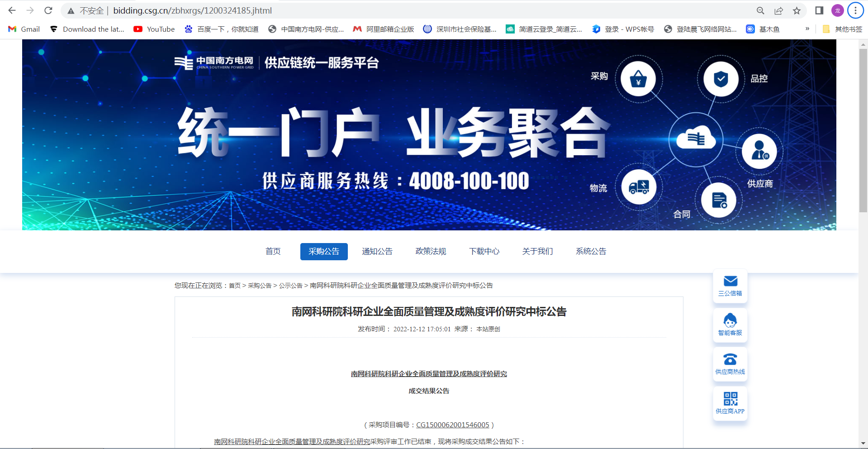Click the scrollbar up arrow
This screenshot has height=449, width=868.
[x=863, y=44]
